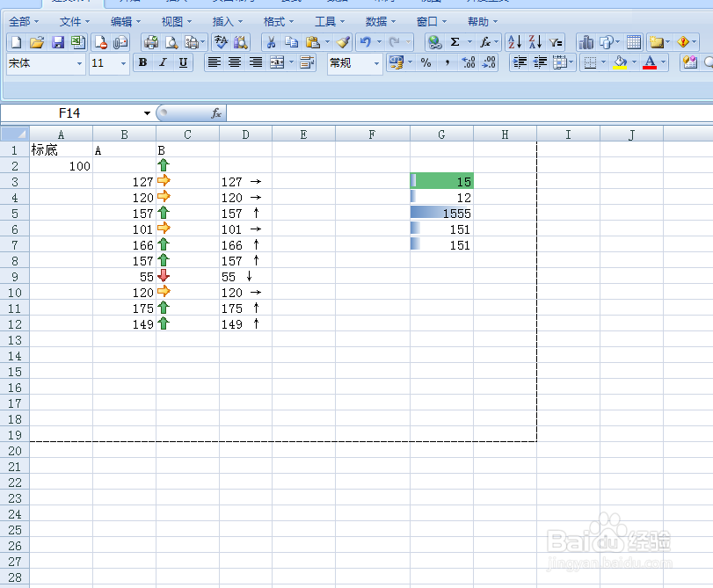Click the AutoSum icon
This screenshot has height=588, width=713.
click(x=455, y=41)
